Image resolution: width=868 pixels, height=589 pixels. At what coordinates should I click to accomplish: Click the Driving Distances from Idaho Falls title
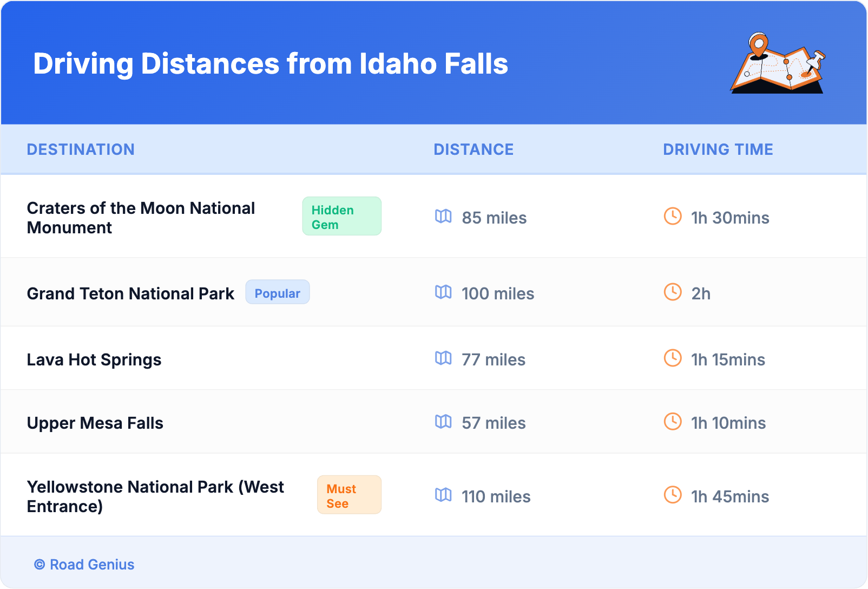[x=271, y=64]
